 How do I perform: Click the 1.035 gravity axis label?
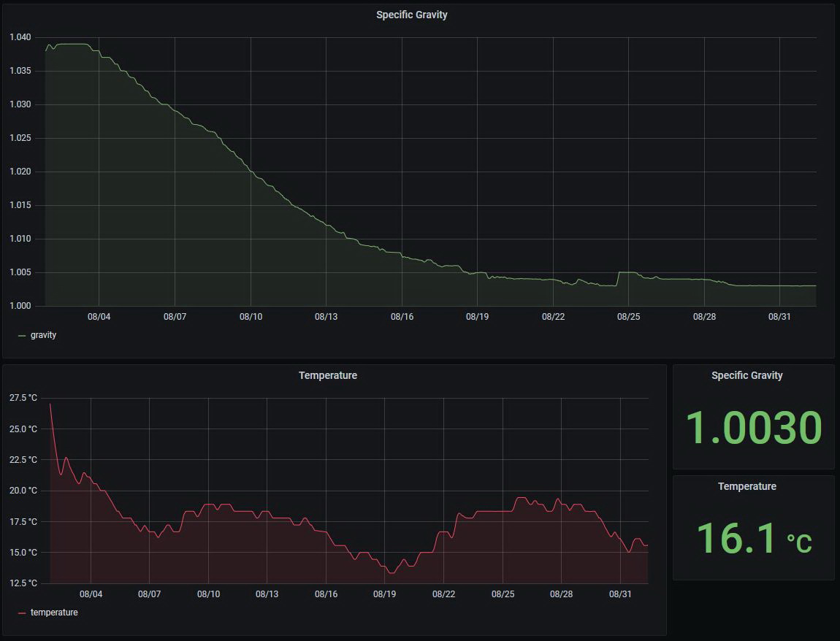tap(20, 72)
